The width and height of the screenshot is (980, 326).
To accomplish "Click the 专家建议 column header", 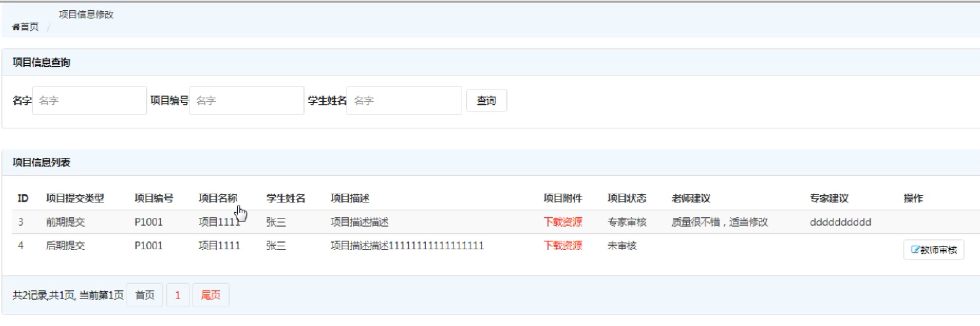I will 829,198.
